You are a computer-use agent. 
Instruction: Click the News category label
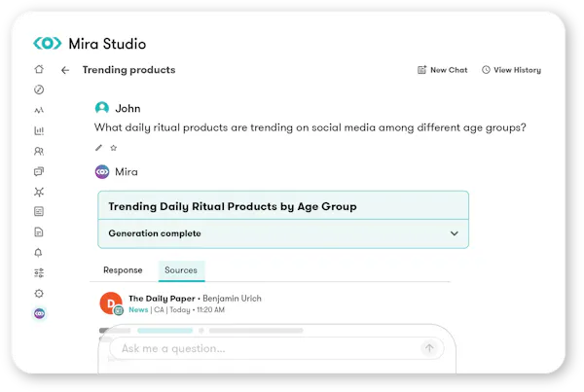pos(138,309)
